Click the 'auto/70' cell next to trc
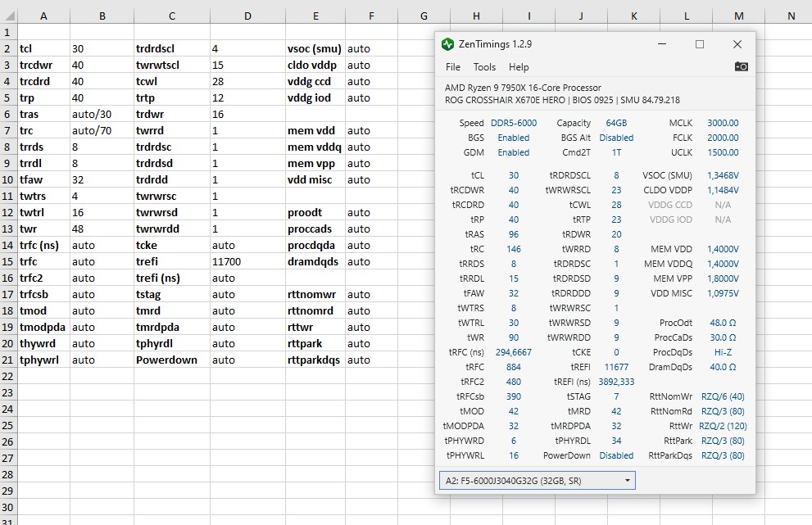This screenshot has width=812, height=525. click(102, 130)
